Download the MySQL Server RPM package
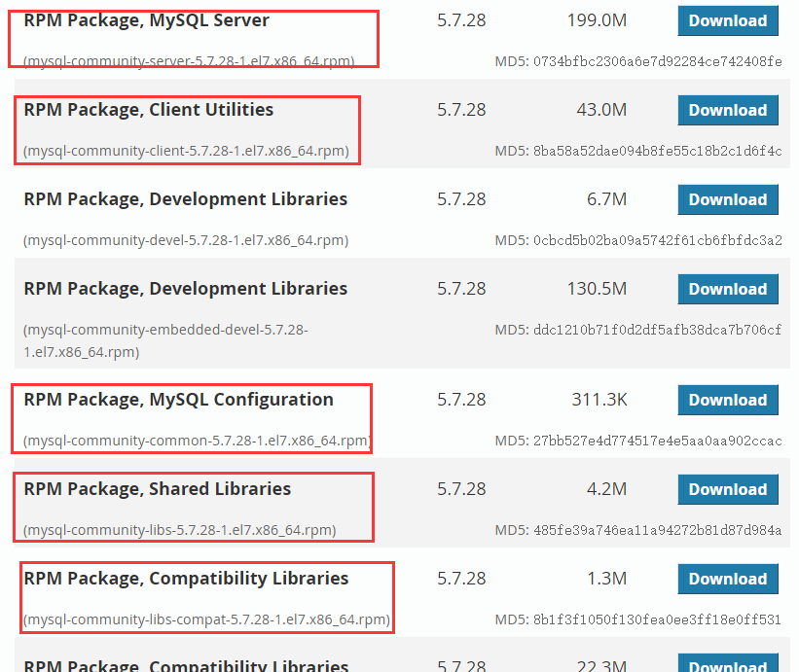This screenshot has width=799, height=672. tap(728, 20)
